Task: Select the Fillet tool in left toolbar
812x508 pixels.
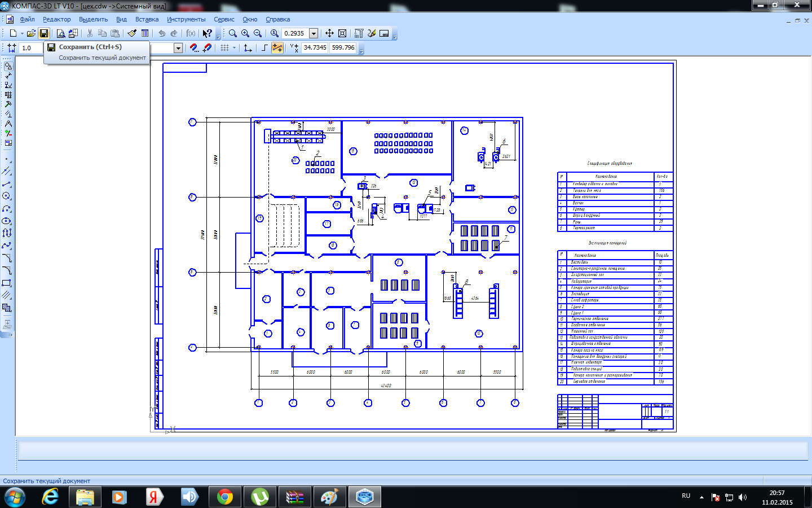Action: [x=7, y=270]
